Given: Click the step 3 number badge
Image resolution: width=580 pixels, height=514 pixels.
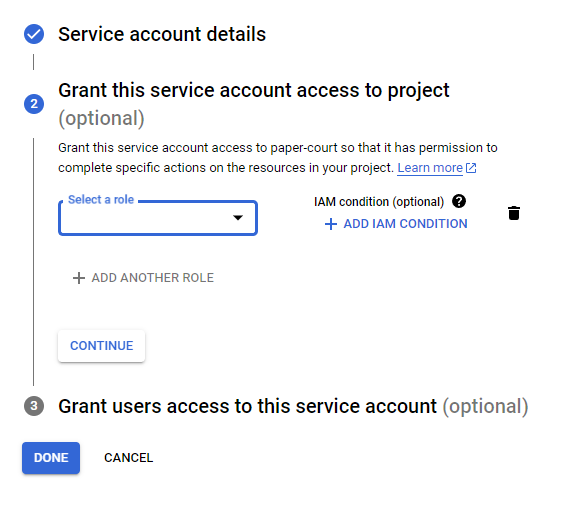Looking at the screenshot, I should click(34, 406).
